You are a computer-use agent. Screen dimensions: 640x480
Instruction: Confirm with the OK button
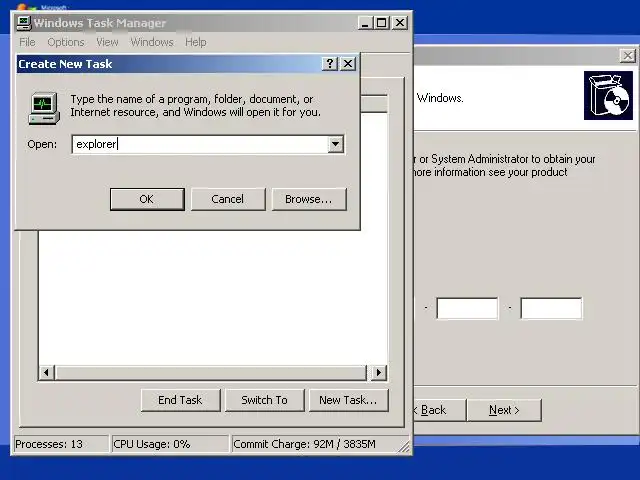tap(147, 199)
